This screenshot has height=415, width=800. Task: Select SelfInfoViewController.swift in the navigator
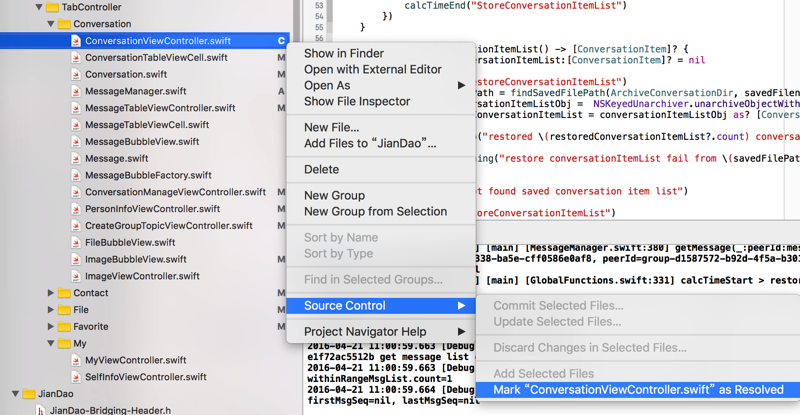pyautogui.click(x=145, y=377)
